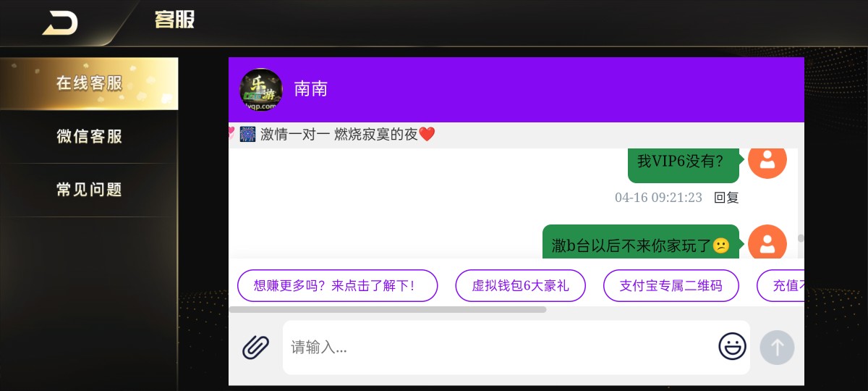Select the 在线客服 tab

[89, 83]
